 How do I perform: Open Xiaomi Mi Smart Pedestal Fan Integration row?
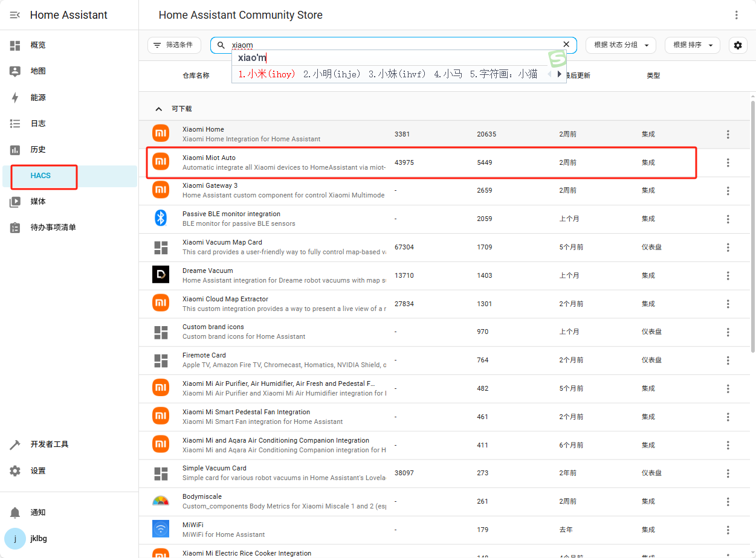point(444,417)
